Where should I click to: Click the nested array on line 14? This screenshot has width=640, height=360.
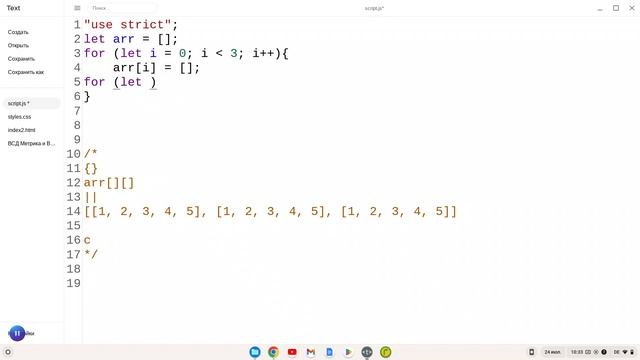pos(271,211)
